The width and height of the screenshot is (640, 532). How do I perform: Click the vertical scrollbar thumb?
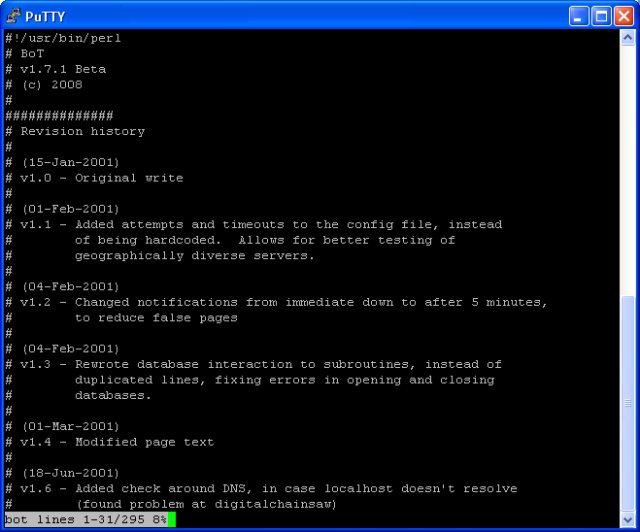click(x=627, y=403)
